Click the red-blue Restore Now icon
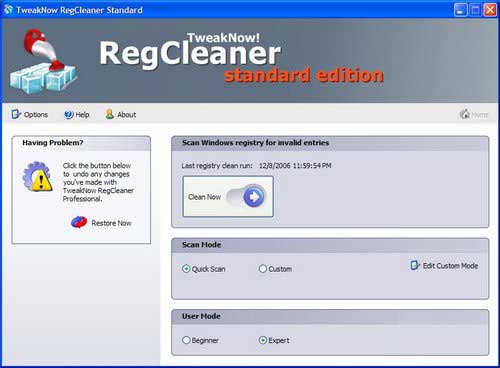This screenshot has width=500, height=368. pos(79,222)
